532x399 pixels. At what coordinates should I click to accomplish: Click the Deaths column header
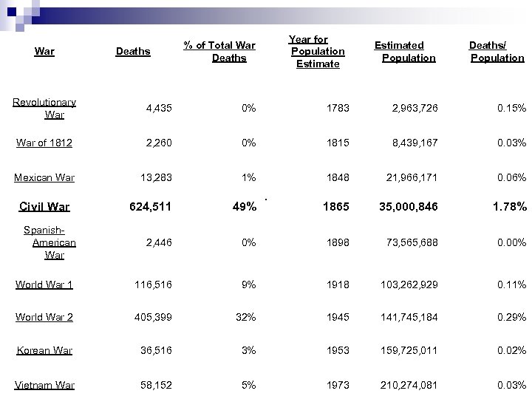[133, 52]
